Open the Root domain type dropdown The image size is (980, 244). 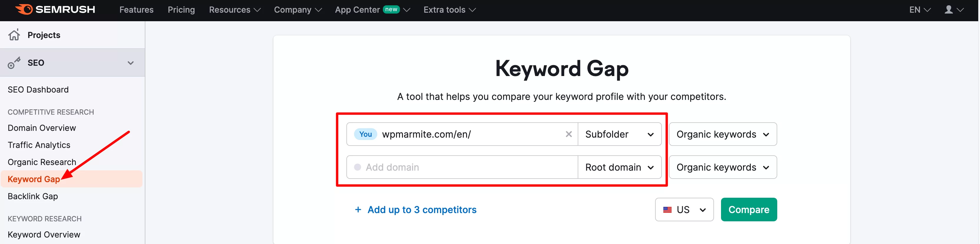619,167
